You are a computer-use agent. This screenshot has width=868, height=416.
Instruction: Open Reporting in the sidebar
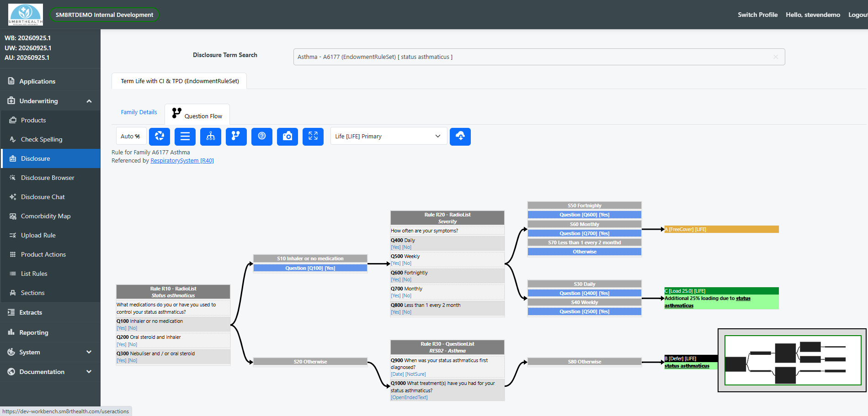click(x=50, y=332)
